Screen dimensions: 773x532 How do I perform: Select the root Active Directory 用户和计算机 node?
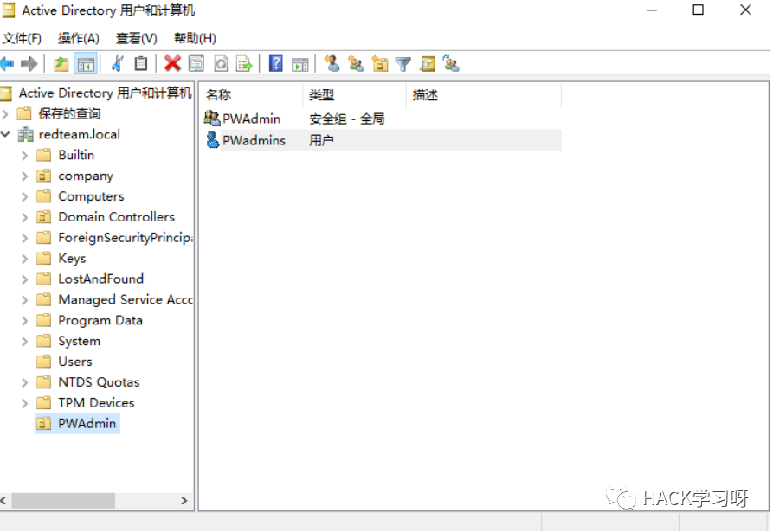pos(105,93)
